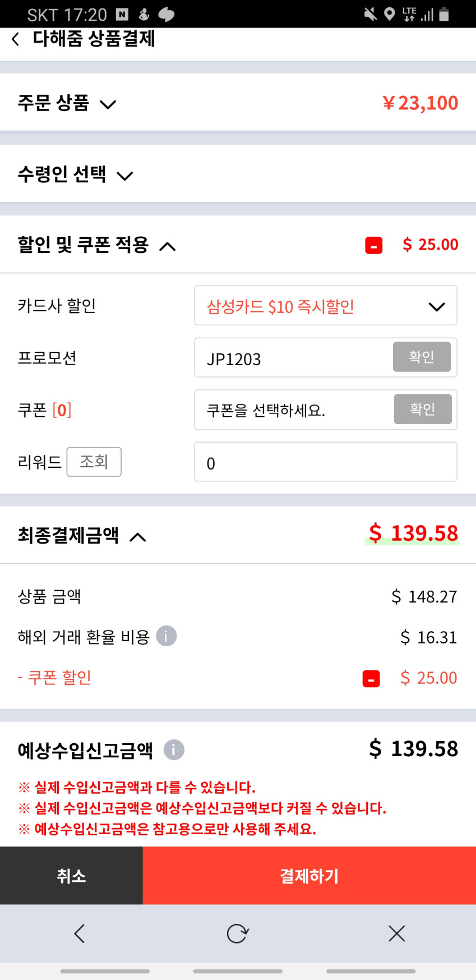The height and width of the screenshot is (980, 476).
Task: Tap red minus icon in 쿠폰 할인 row
Action: pyautogui.click(x=371, y=679)
